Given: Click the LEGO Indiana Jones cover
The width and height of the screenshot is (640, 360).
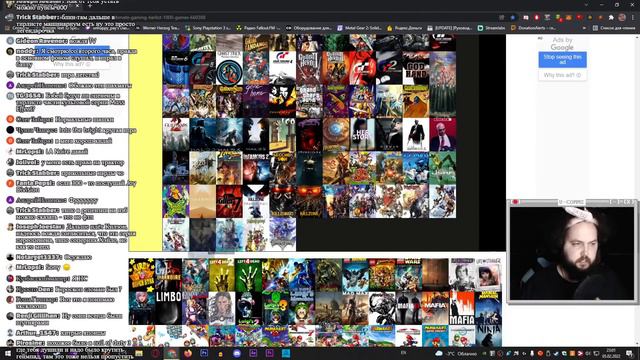Looking at the screenshot, I should tap(382, 275).
